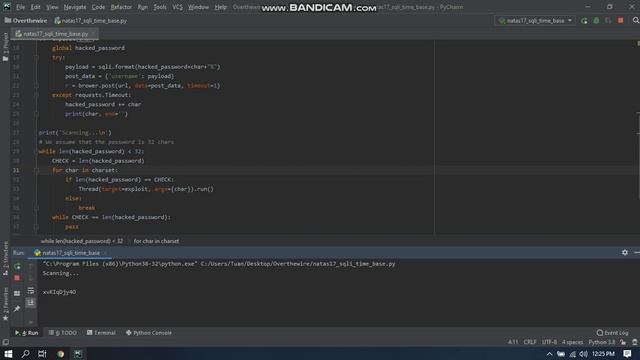Stop the running script via red toolbar square
640x360 pixels.
pyautogui.click(x=620, y=20)
